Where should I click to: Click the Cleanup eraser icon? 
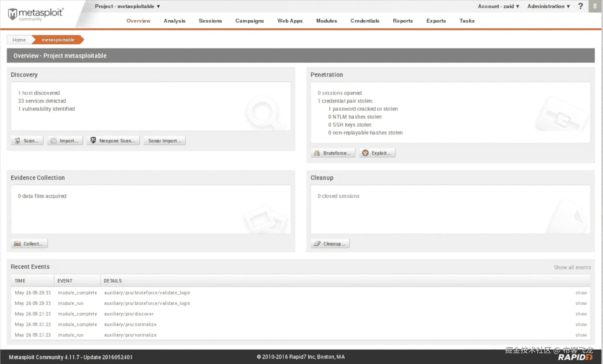point(317,244)
